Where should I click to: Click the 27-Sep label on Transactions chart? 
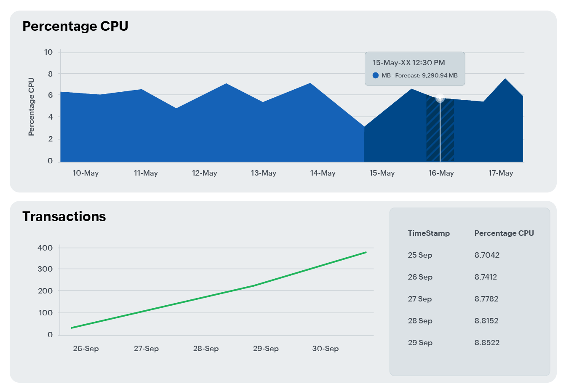point(146,349)
